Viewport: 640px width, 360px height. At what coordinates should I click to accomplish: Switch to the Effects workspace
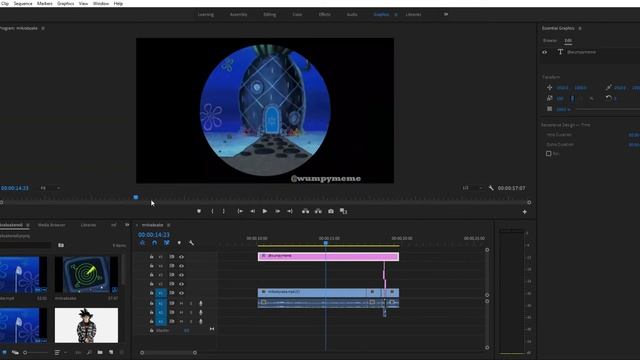[x=324, y=14]
